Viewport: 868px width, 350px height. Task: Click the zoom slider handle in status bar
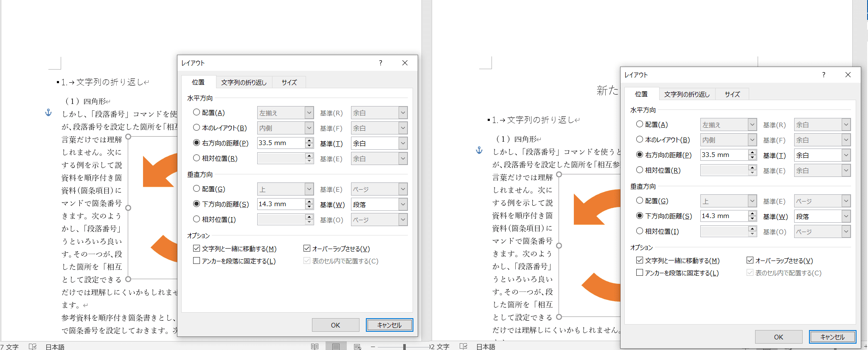(x=404, y=347)
